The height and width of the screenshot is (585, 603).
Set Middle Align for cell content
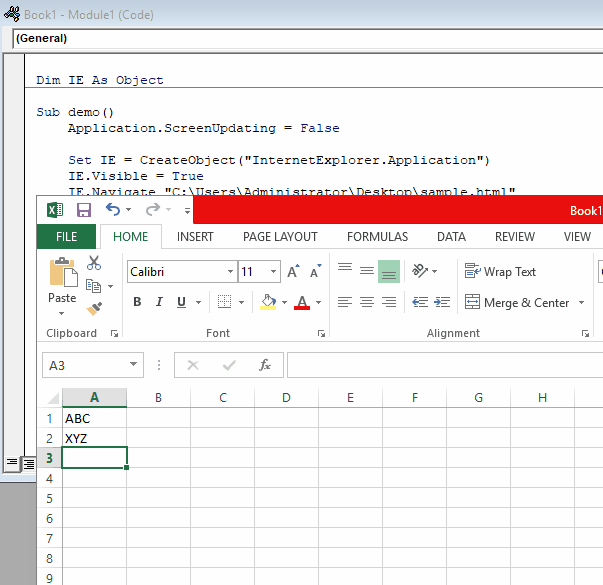[367, 271]
